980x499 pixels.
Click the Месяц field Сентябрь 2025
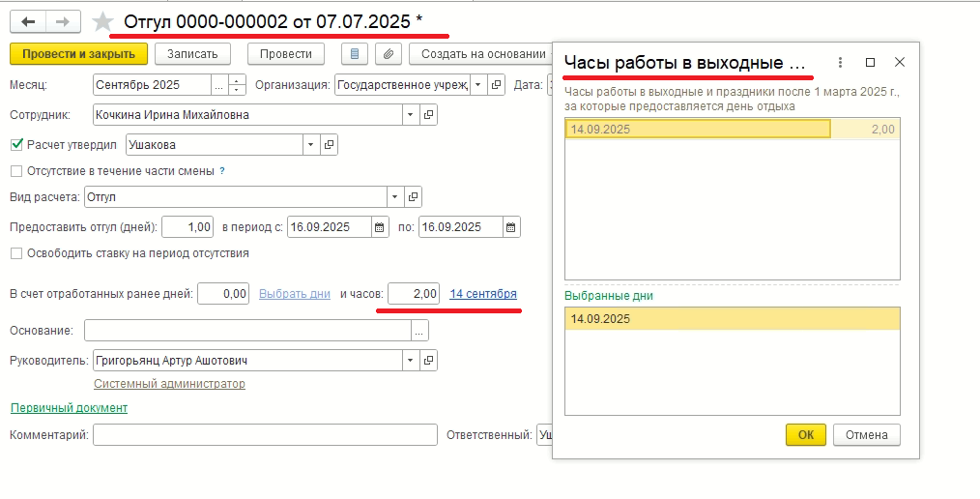tap(153, 85)
